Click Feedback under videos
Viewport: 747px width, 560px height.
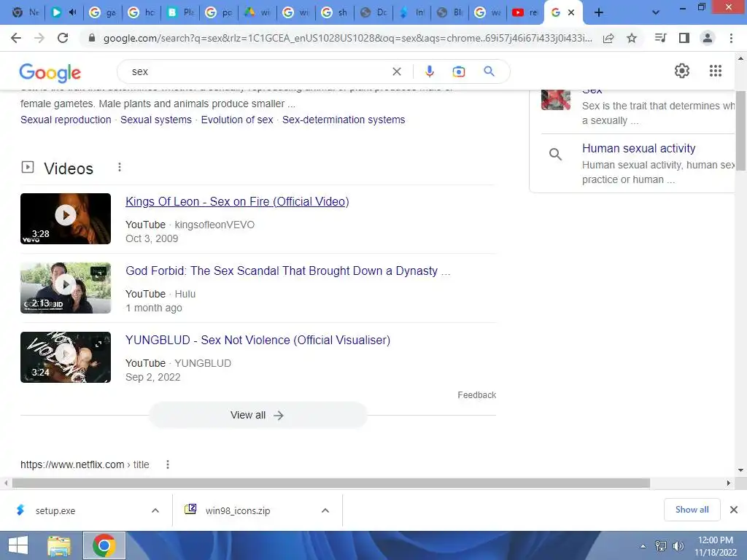477,394
